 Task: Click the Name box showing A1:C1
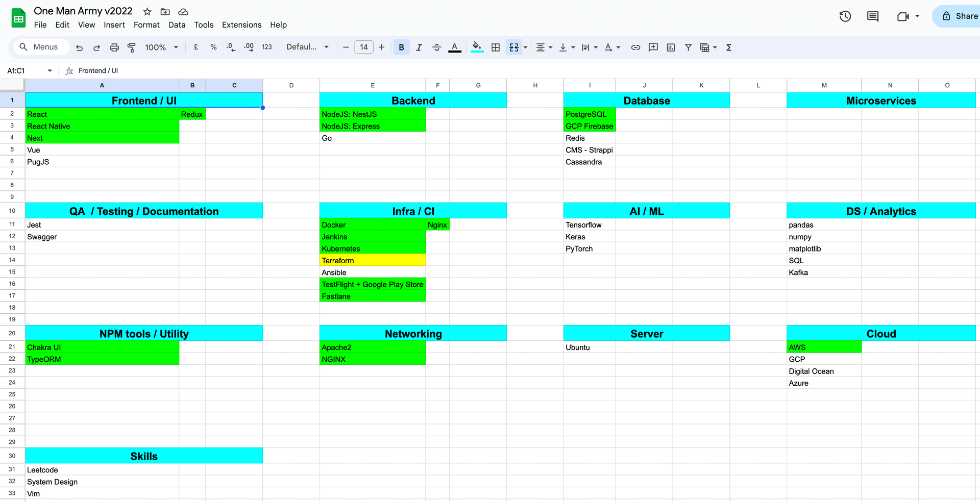[x=29, y=70]
